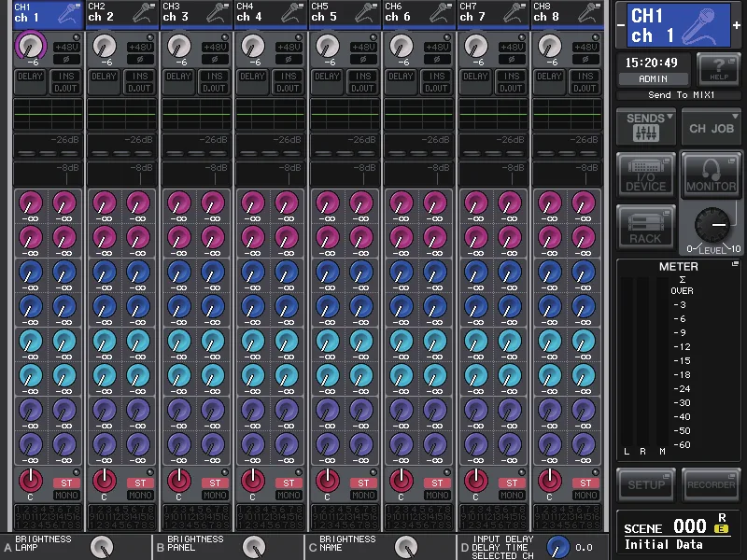Click ch 5 first cyan send knob
This screenshot has width=747, height=560.
[328, 341]
